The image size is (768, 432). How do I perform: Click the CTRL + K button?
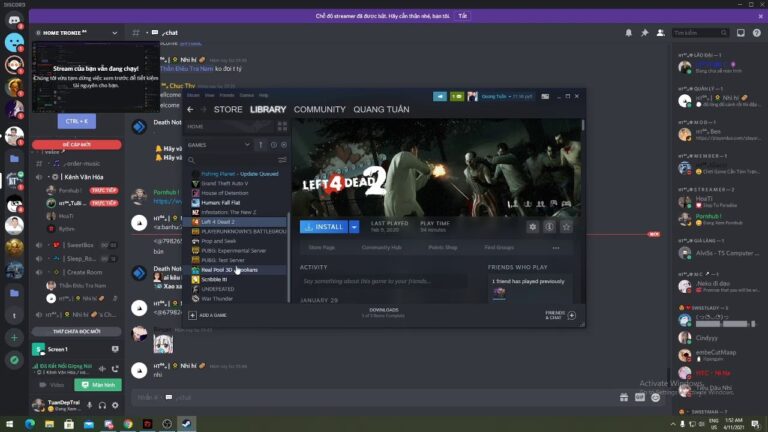point(76,121)
